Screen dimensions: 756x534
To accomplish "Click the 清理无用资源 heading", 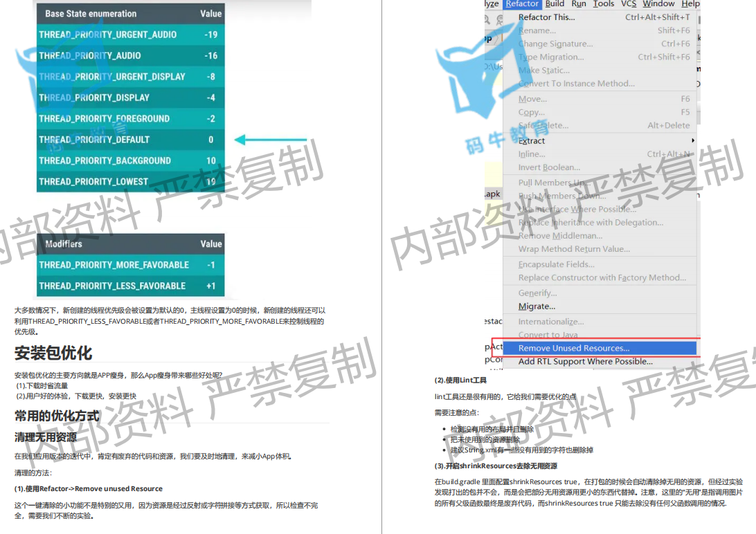I will point(45,437).
